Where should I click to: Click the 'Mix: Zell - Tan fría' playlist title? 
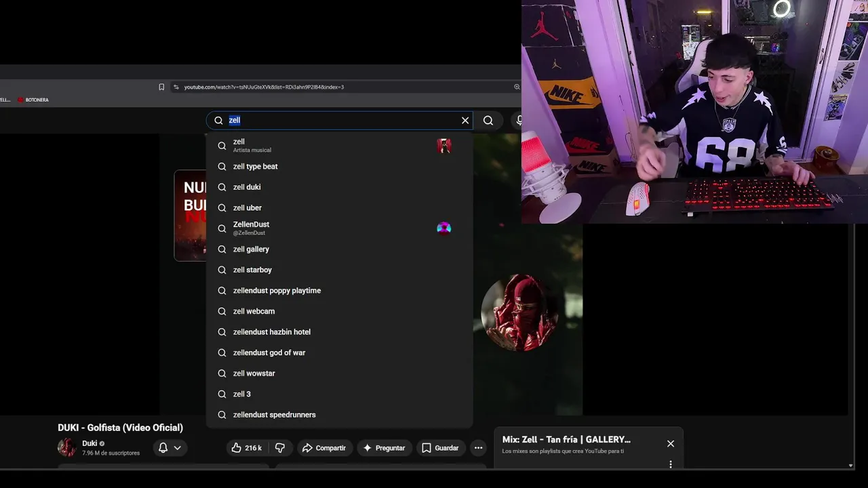[x=566, y=440]
